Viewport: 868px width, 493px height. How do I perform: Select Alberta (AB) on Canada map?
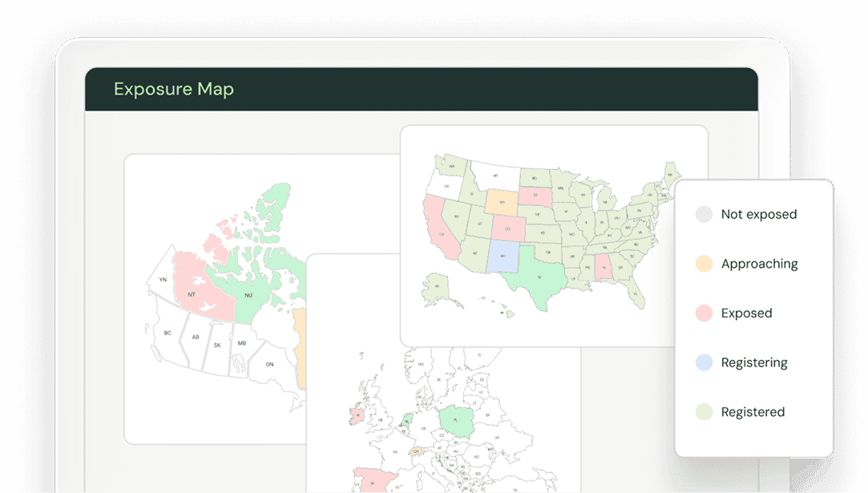pos(195,337)
